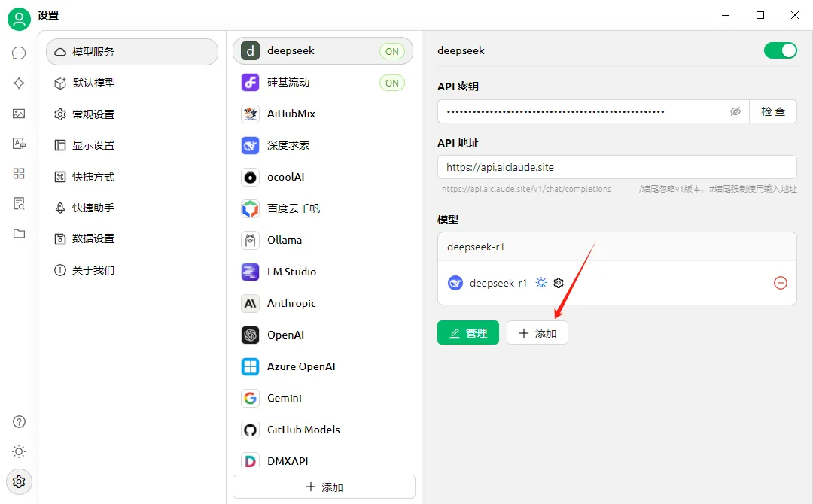Go to 数据设置 in settings menu

coord(93,238)
